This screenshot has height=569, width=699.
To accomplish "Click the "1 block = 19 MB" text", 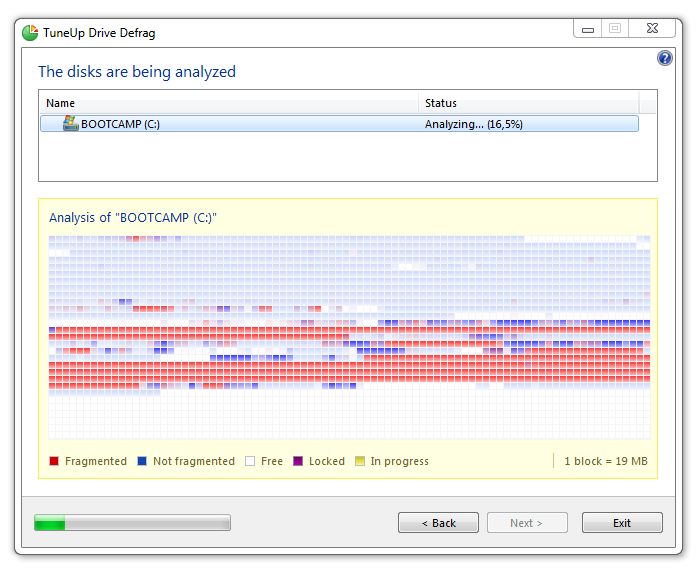I will click(x=606, y=461).
